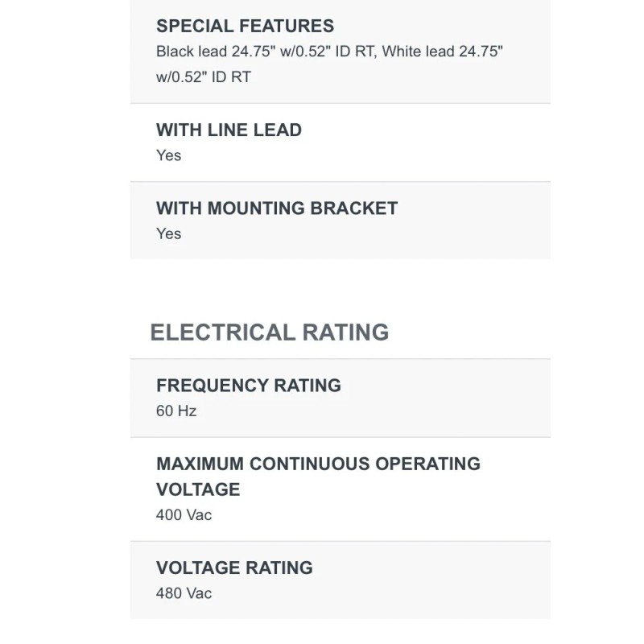
Task: Click the FREQUENCY RATING label
Action: pyautogui.click(x=249, y=386)
